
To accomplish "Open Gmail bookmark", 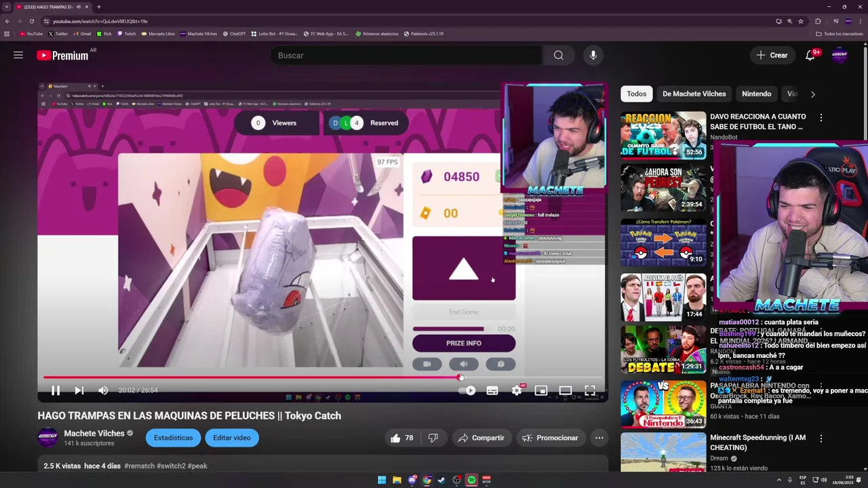I will [x=83, y=33].
